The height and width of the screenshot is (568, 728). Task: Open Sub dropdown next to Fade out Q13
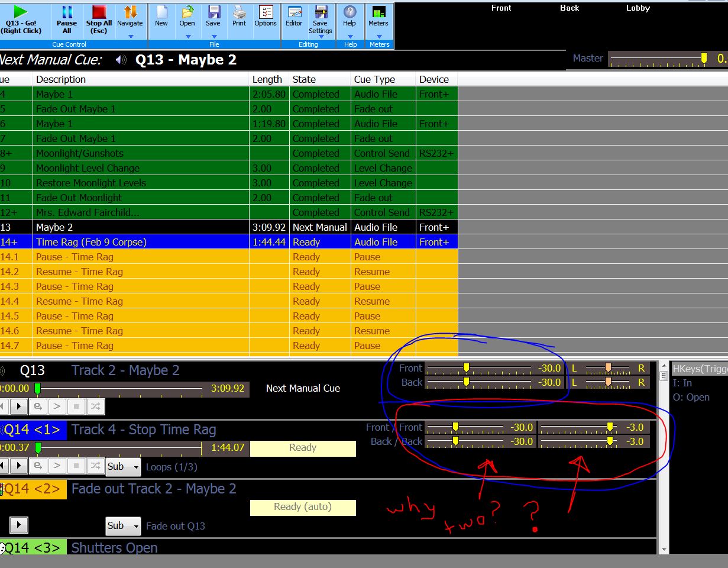pos(123,525)
